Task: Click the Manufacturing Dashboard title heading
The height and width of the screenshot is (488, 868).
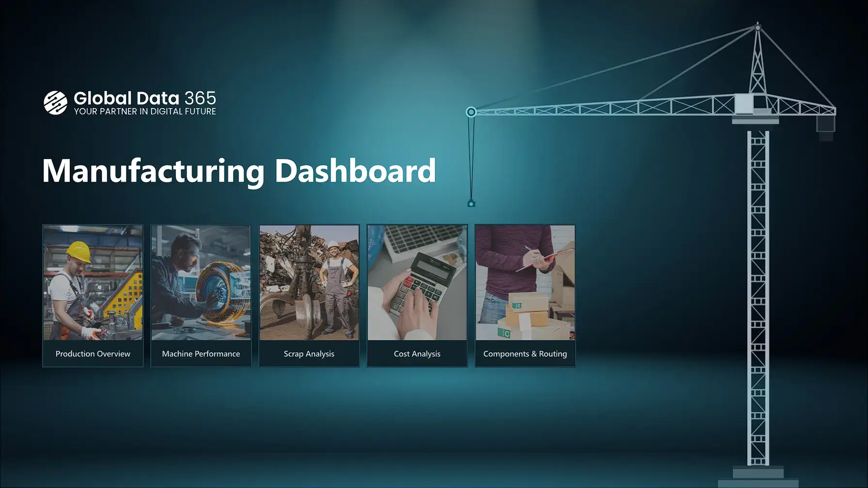Action: [x=239, y=171]
